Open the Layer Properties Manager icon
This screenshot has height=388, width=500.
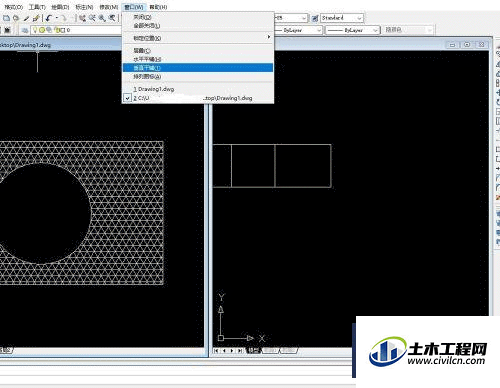[x=25, y=30]
